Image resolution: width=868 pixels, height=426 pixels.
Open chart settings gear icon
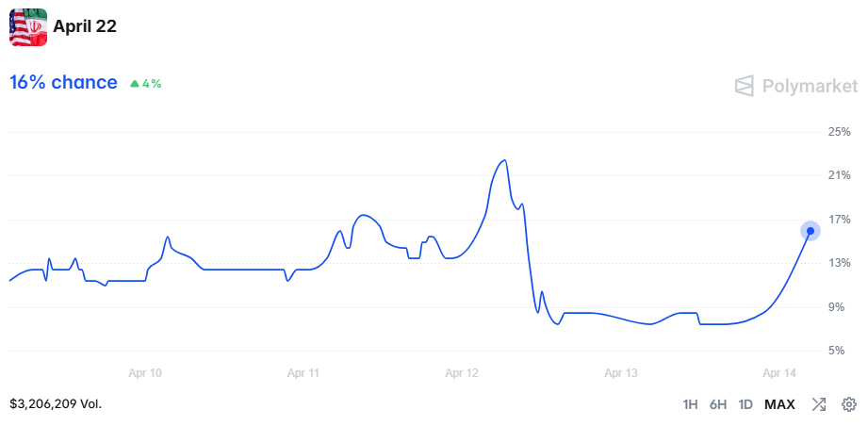(849, 404)
